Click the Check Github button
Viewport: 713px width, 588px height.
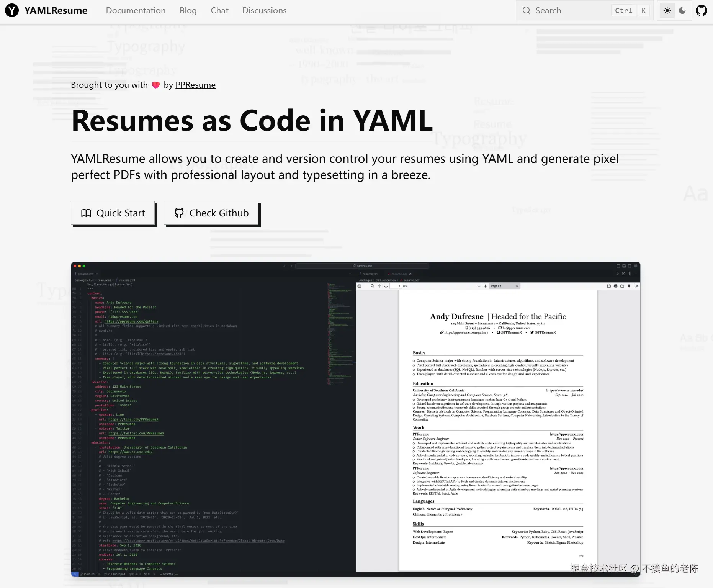click(x=211, y=213)
